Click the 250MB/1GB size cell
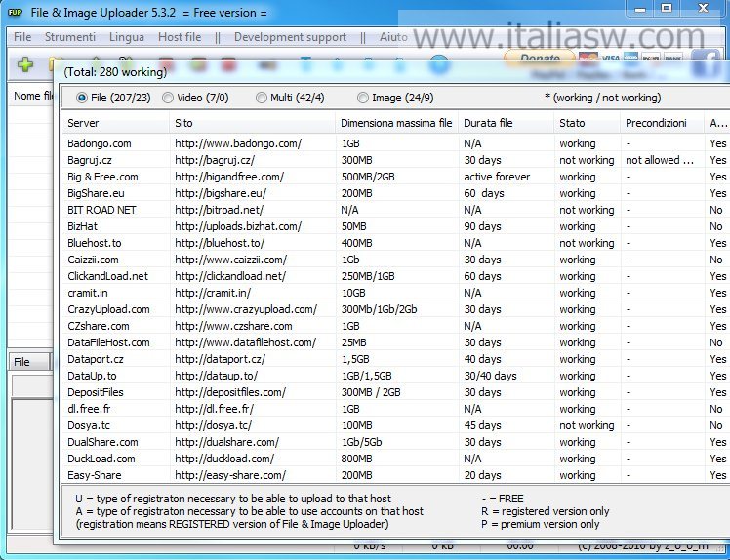The height and width of the screenshot is (560, 730). point(368,276)
